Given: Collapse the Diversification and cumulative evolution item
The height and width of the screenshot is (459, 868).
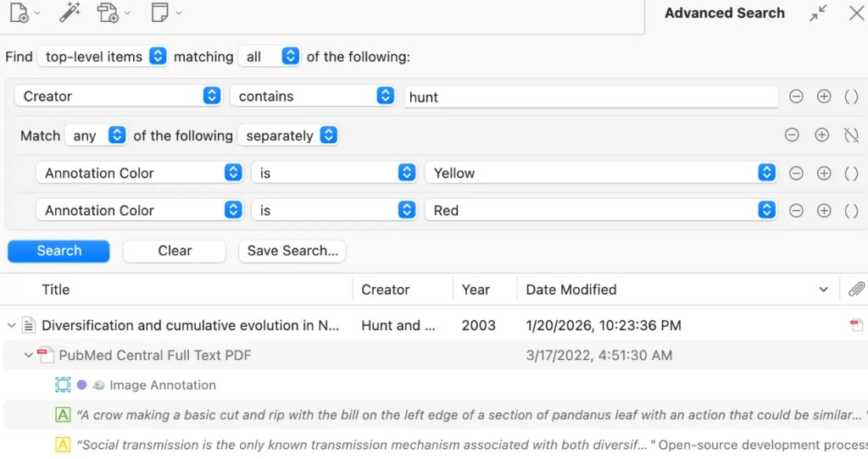Looking at the screenshot, I should [11, 325].
